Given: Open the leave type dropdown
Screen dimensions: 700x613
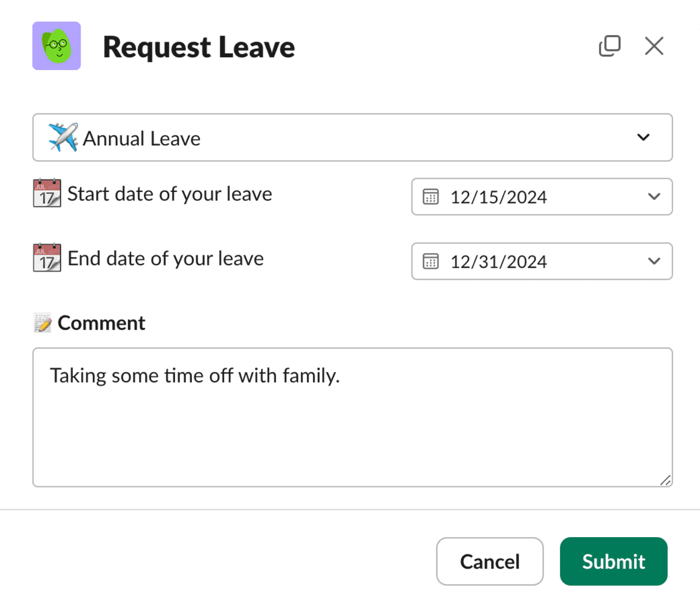Looking at the screenshot, I should (643, 138).
